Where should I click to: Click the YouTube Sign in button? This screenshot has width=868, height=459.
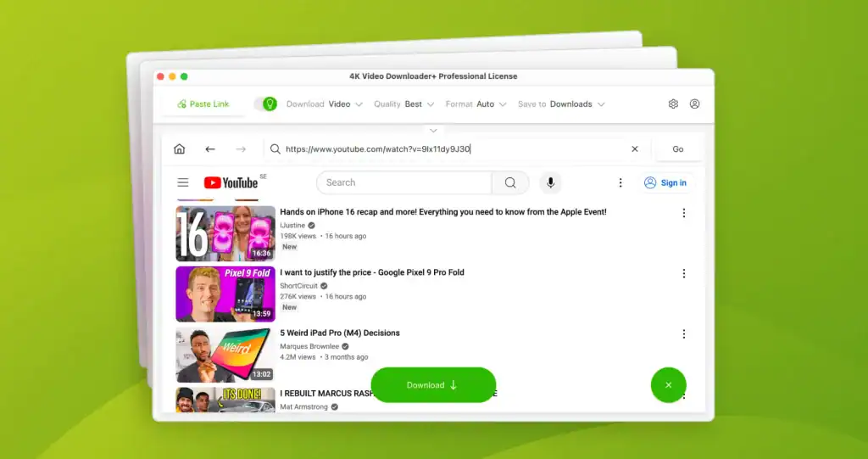[665, 183]
